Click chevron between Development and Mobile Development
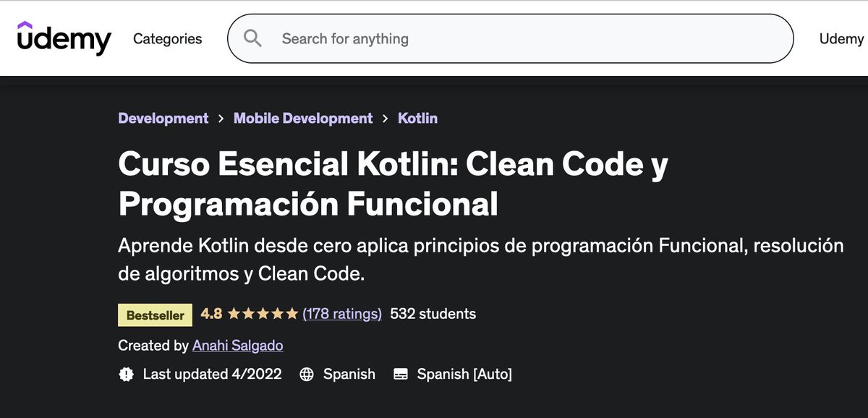This screenshot has width=868, height=418. tap(221, 119)
